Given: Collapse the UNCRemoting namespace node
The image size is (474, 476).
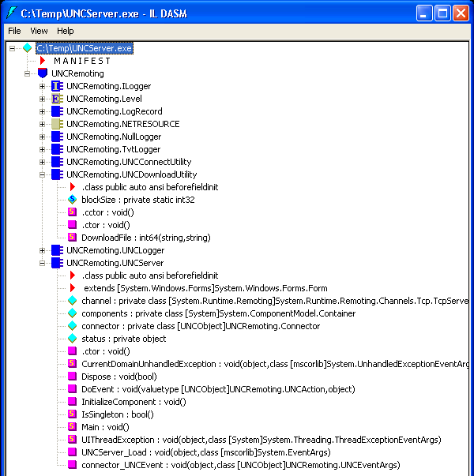Looking at the screenshot, I should point(28,73).
